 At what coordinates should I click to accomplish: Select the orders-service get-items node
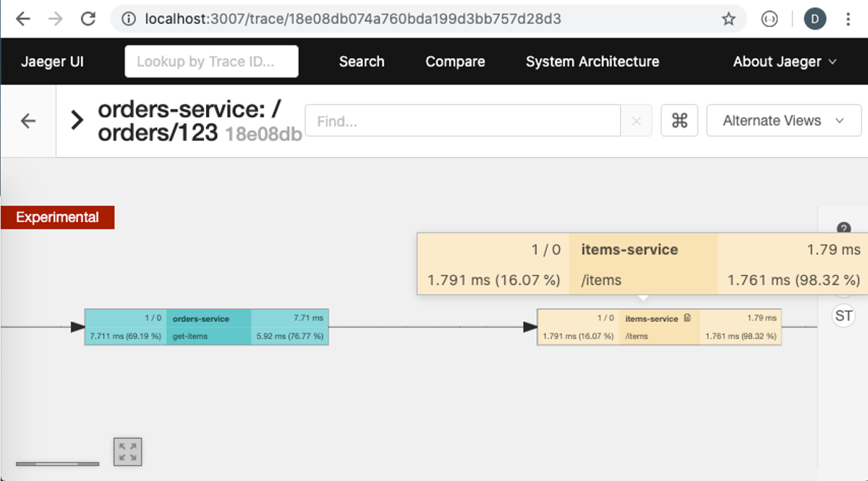pos(207,327)
